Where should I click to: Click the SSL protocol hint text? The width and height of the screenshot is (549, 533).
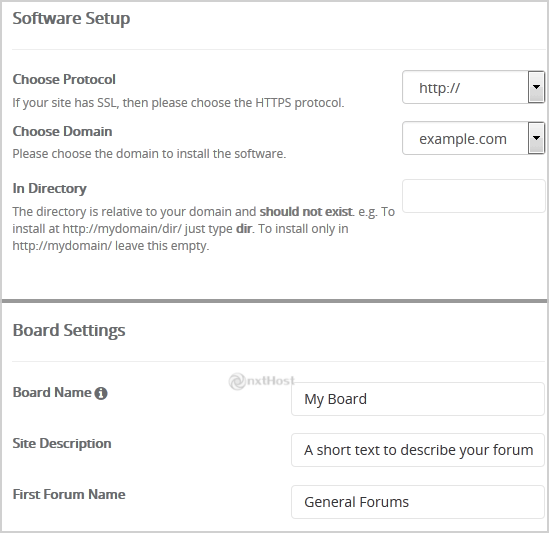[179, 103]
